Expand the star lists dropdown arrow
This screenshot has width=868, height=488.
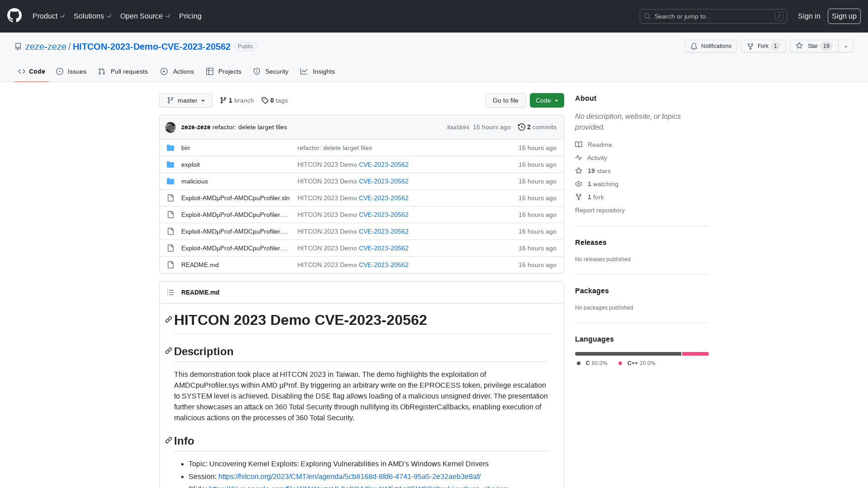(846, 46)
